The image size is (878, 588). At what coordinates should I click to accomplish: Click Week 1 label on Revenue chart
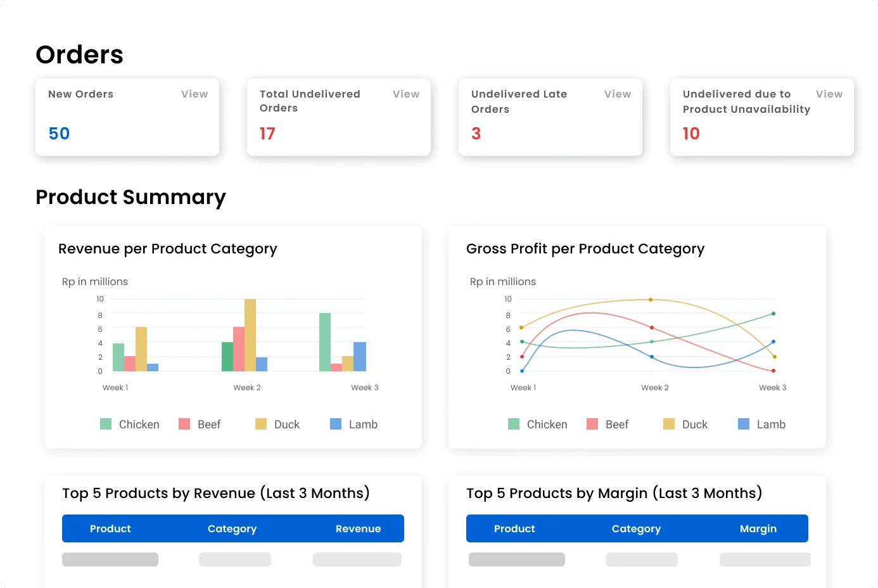[x=115, y=388]
